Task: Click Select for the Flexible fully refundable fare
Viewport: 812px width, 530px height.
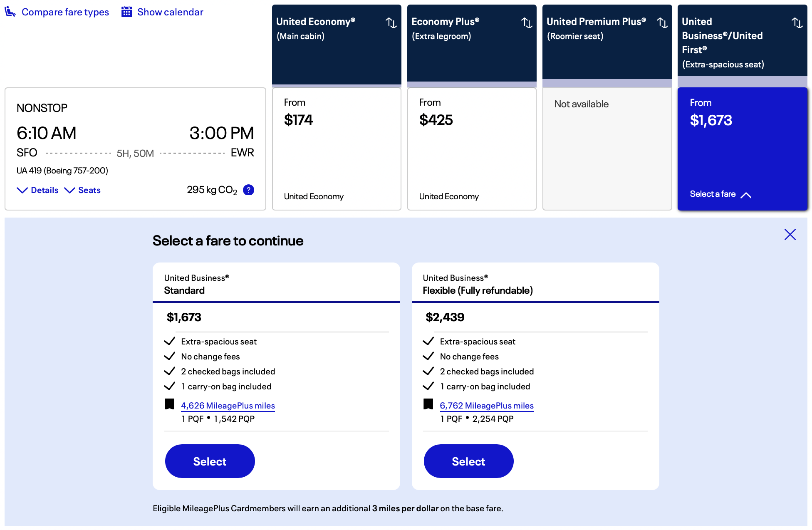Action: (x=468, y=461)
